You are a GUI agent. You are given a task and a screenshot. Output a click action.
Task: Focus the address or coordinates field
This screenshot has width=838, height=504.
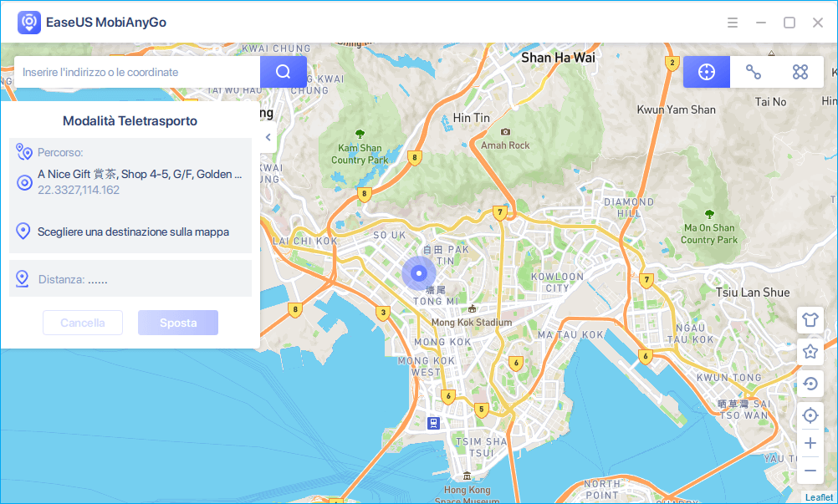point(138,72)
